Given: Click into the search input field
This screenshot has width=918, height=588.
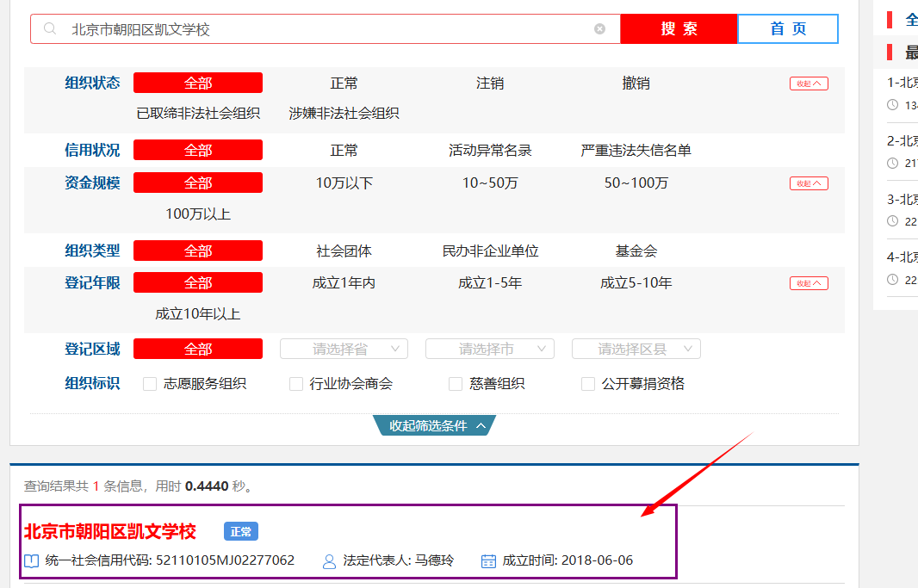Looking at the screenshot, I should (x=327, y=29).
